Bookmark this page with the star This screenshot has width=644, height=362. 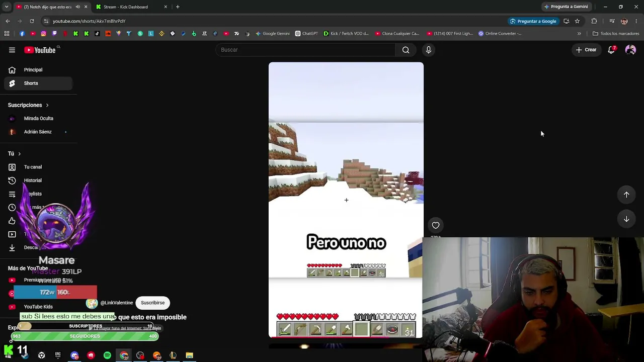[577, 21]
